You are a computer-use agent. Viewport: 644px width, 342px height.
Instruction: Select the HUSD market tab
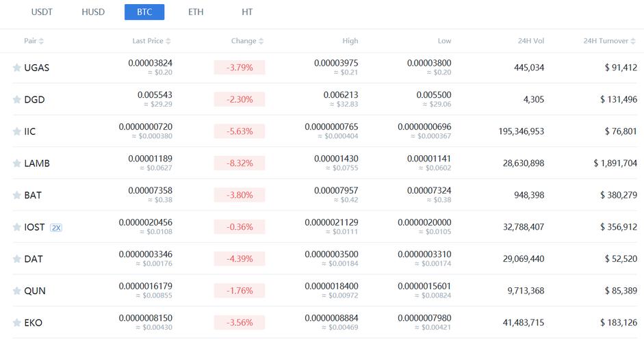click(x=93, y=12)
